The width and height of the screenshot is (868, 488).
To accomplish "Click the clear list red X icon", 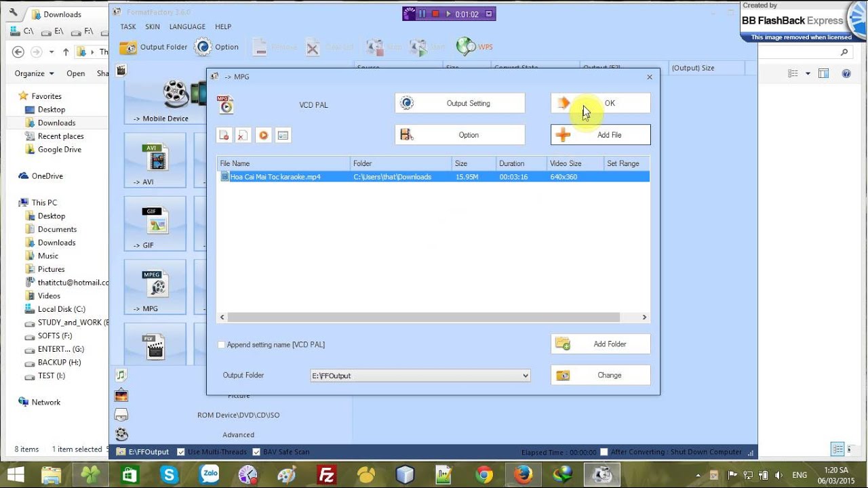I will tap(243, 136).
